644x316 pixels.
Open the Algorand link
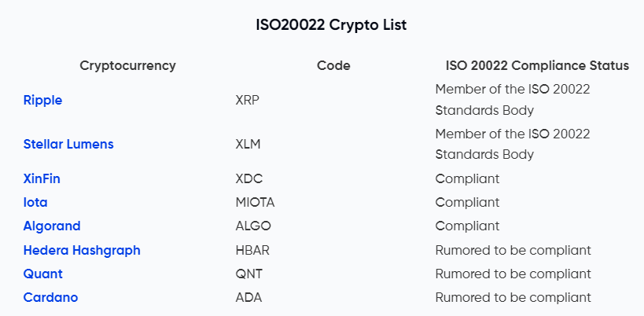tap(52, 226)
